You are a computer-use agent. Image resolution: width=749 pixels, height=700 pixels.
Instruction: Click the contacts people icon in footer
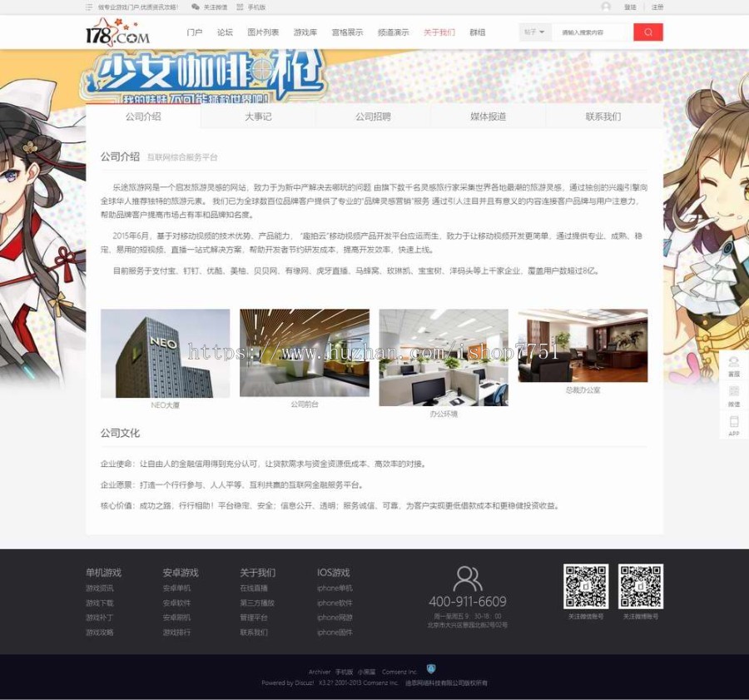pos(467,578)
